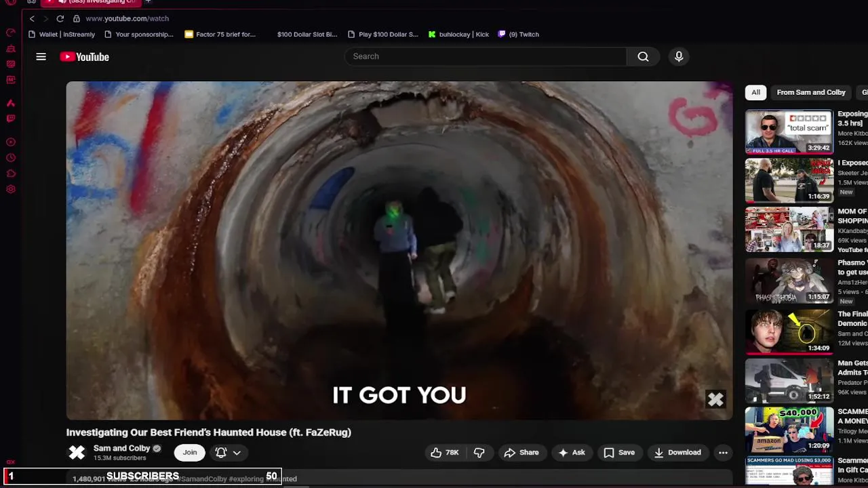Click Sam and Colby channel avatar
Screen dimensions: 868x488
tap(77, 453)
